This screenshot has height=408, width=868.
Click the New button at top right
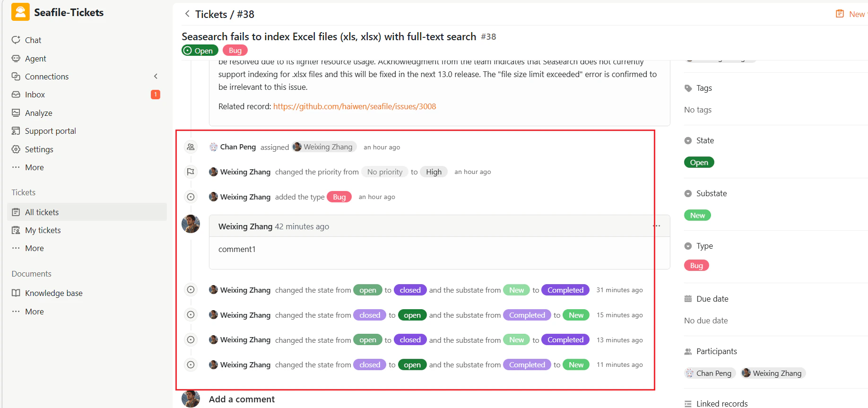tap(851, 14)
